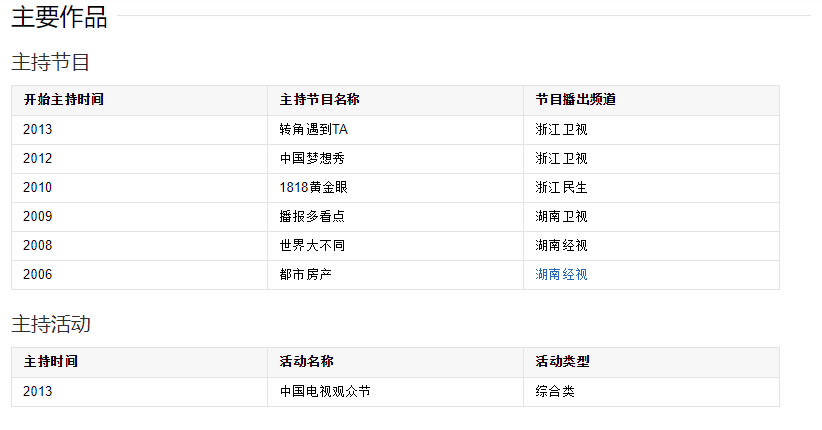Click the 节目播出频道 column header
The width and height of the screenshot is (822, 430).
click(x=575, y=100)
